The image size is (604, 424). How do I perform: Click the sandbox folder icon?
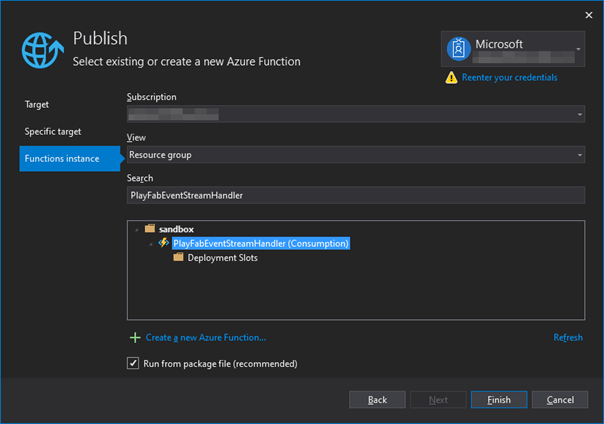pyautogui.click(x=149, y=229)
